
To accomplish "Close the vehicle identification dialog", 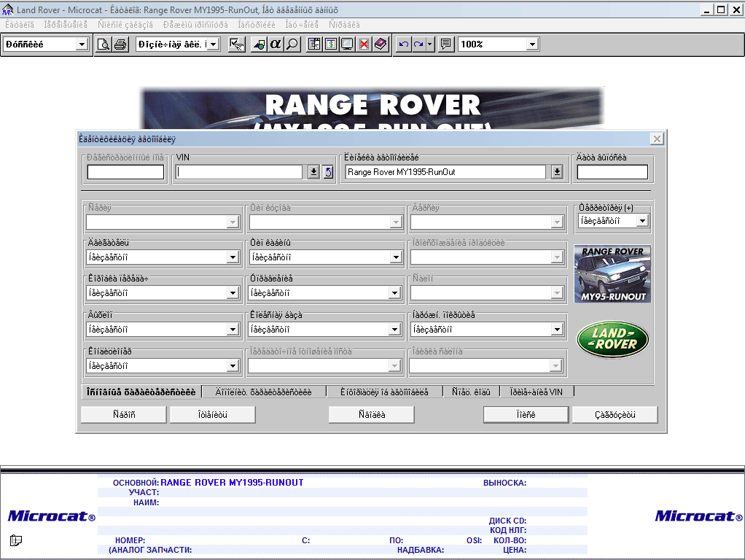I will (657, 139).
